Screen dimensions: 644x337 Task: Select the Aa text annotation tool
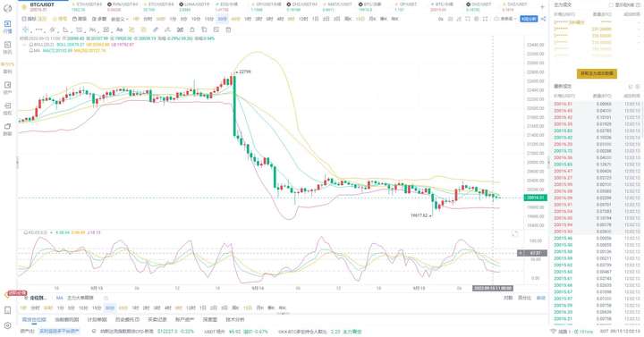(x=119, y=29)
